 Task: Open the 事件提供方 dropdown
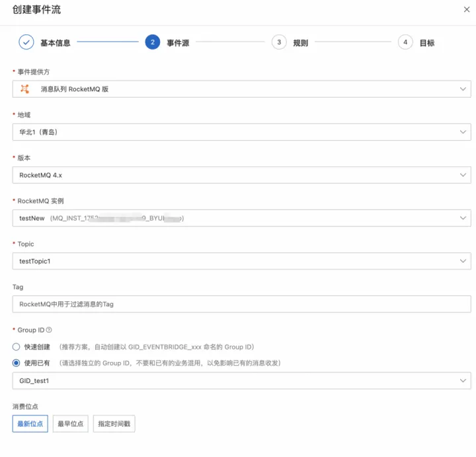(242, 89)
